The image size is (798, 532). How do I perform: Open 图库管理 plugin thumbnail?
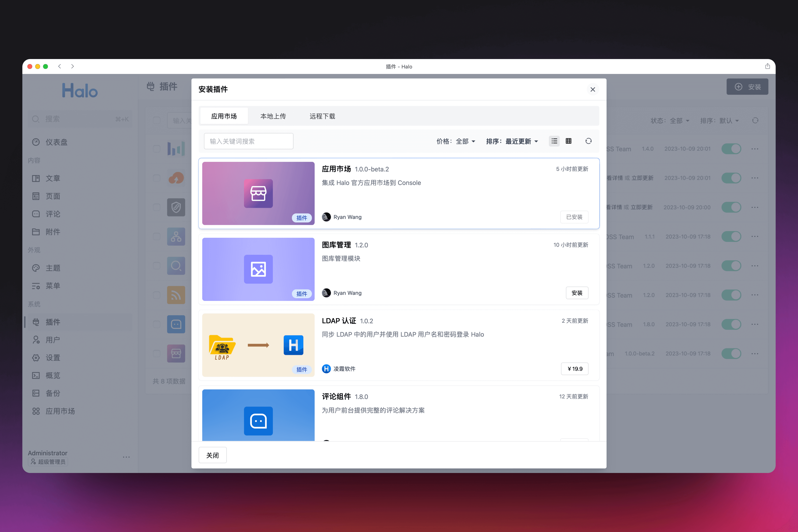258,269
